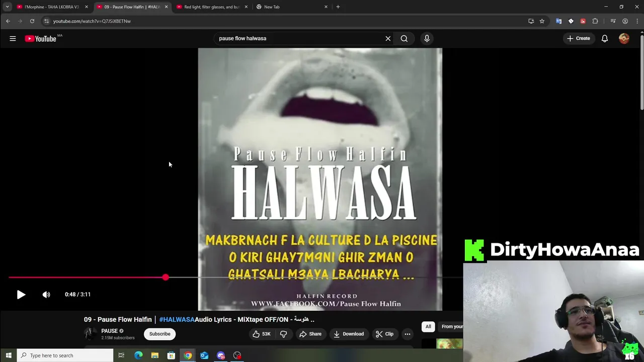Download the video

pyautogui.click(x=348, y=334)
